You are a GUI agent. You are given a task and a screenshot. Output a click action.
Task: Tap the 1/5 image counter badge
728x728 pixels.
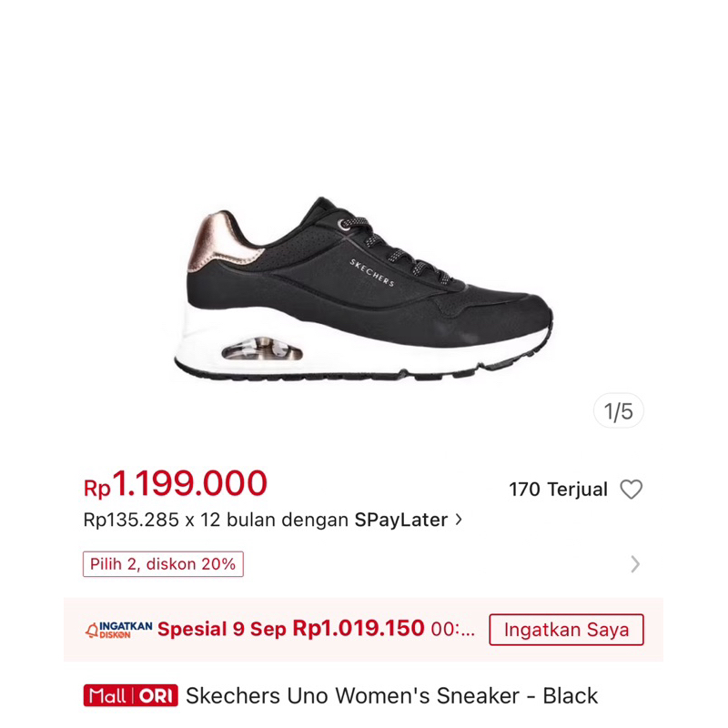pyautogui.click(x=619, y=411)
